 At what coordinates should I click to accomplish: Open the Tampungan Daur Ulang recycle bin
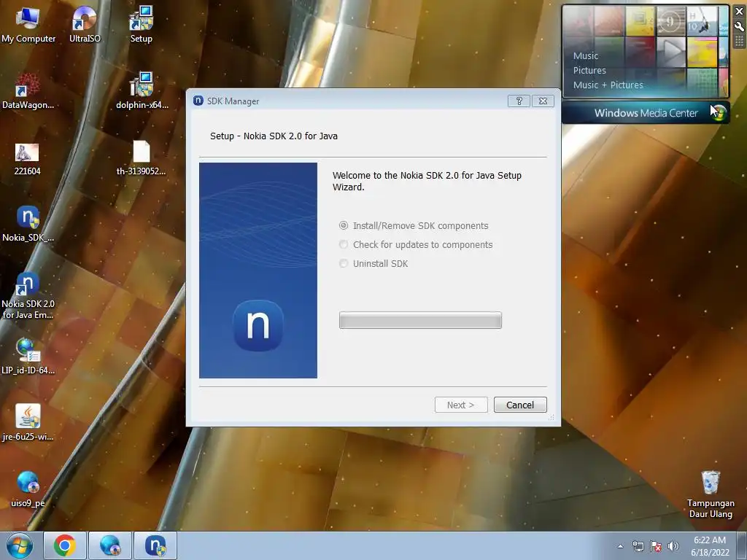coord(711,494)
